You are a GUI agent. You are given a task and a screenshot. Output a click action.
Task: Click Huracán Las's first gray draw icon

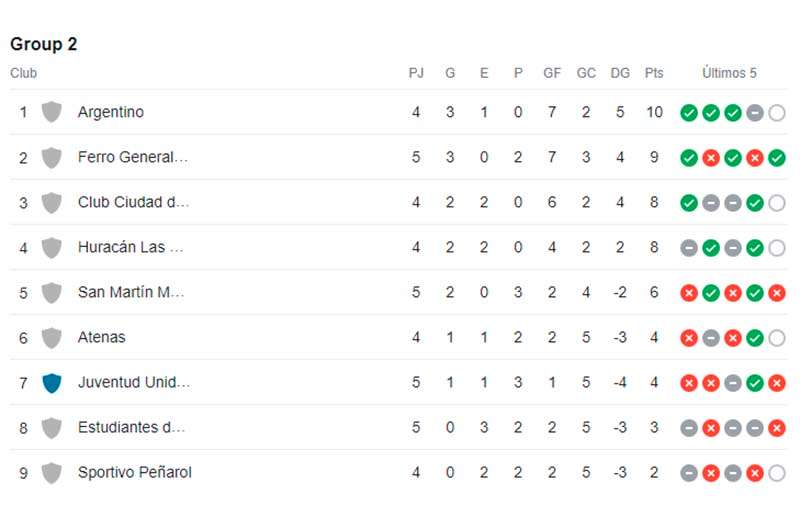coord(689,248)
